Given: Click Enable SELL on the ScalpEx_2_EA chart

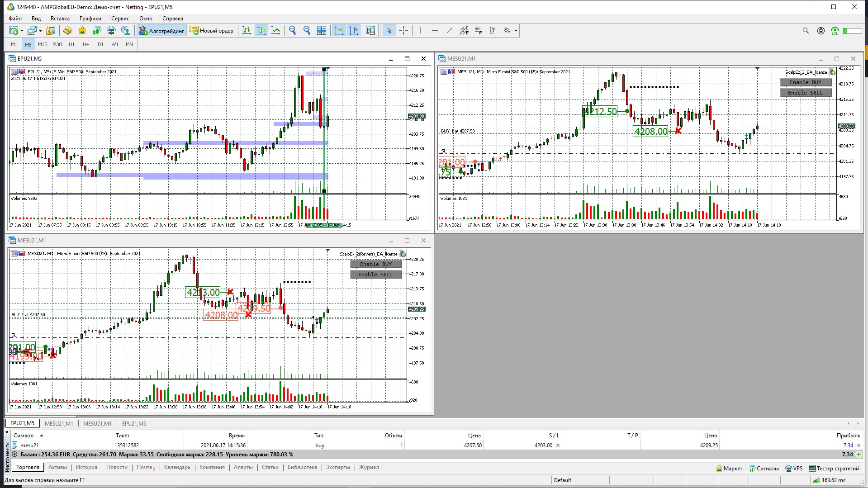Looking at the screenshot, I should 806,93.
